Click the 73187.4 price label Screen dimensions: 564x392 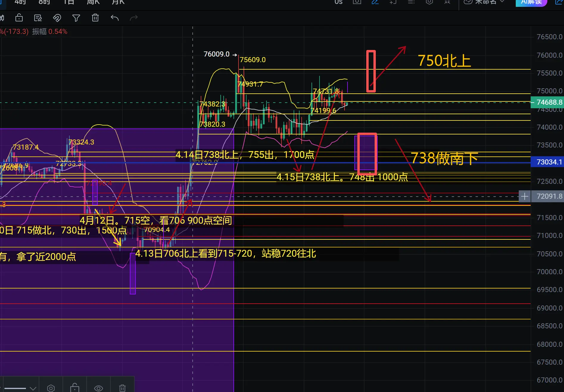[26, 147]
